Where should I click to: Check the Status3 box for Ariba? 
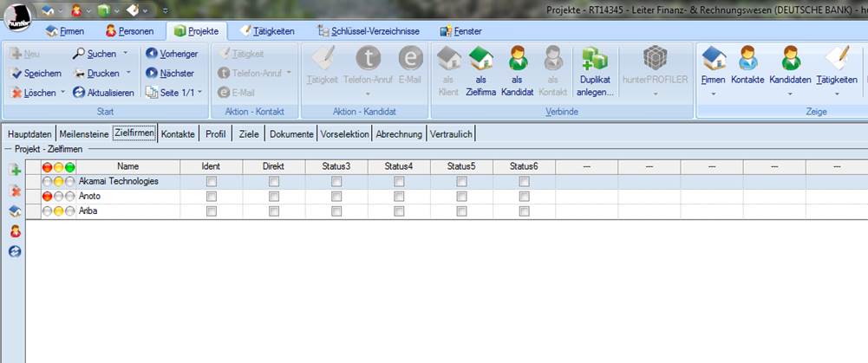coord(336,211)
